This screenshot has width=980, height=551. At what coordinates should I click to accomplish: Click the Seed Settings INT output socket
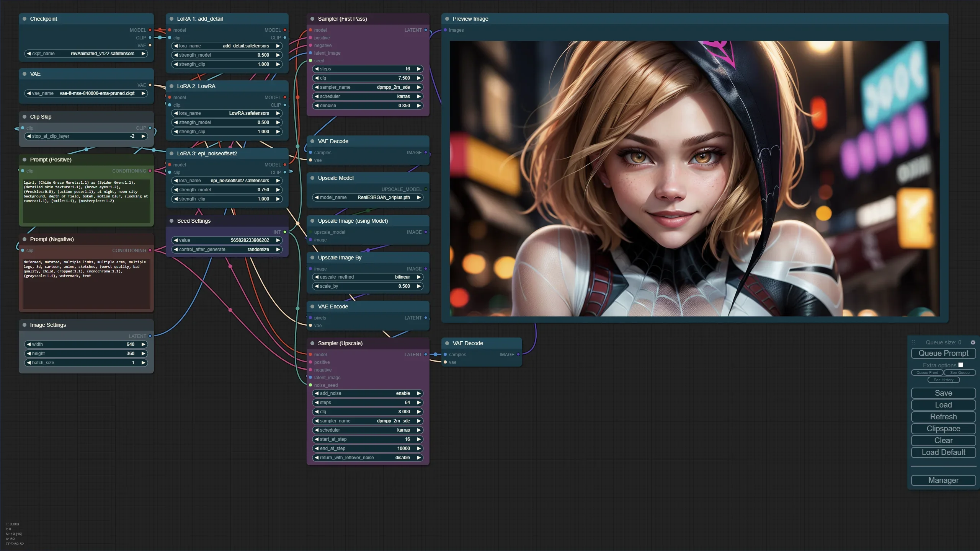click(x=285, y=232)
